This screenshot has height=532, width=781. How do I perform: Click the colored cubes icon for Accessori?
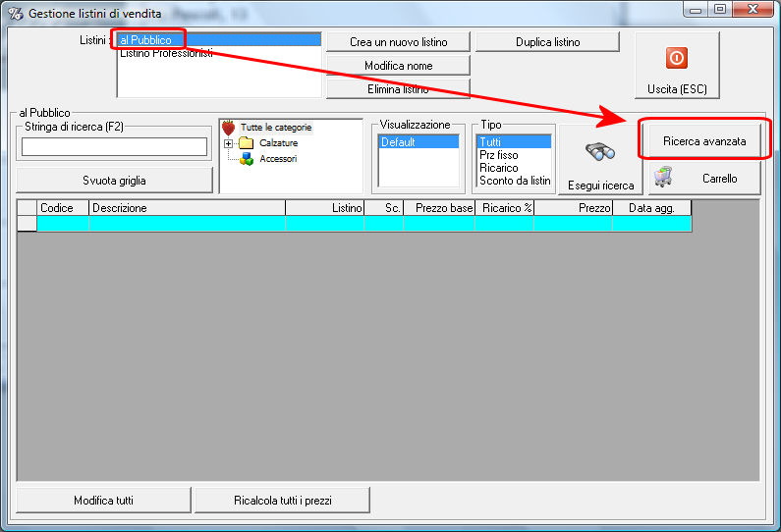click(246, 159)
